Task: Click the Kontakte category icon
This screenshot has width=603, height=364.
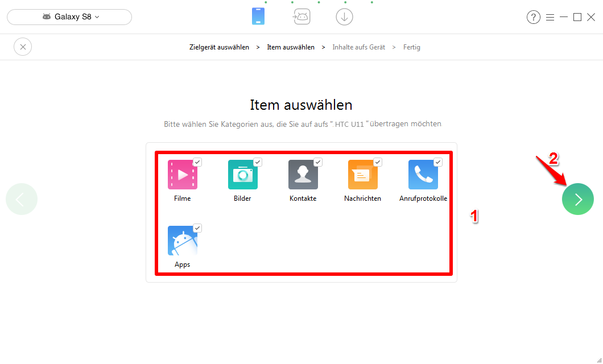Action: 303,175
